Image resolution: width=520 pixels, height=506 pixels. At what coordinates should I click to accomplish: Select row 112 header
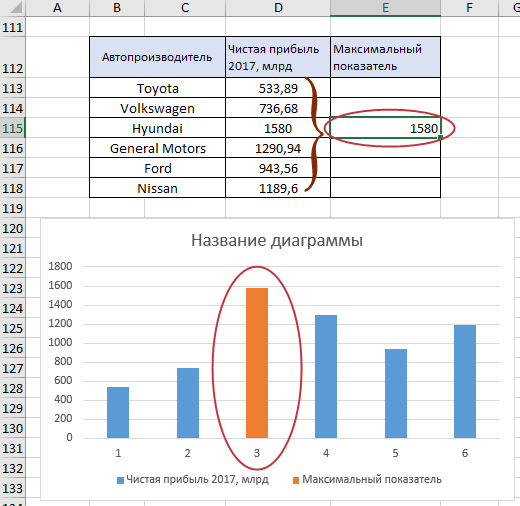[12, 57]
